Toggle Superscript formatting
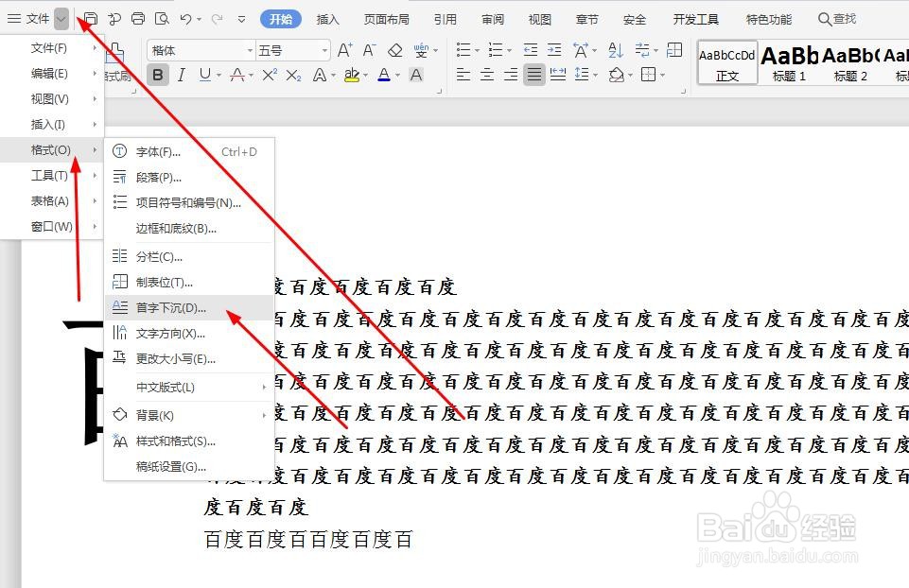The image size is (909, 588). (x=270, y=75)
